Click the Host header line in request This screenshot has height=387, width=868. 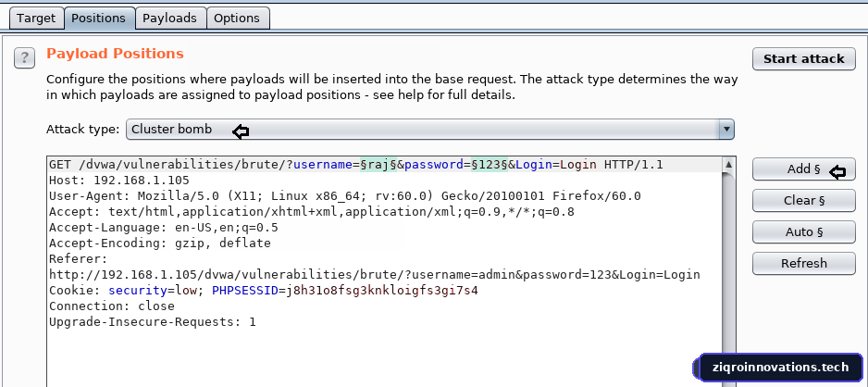click(x=119, y=181)
